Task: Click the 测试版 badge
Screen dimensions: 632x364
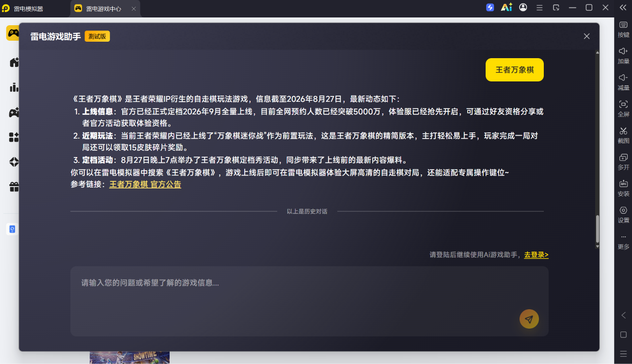Action: coord(97,36)
